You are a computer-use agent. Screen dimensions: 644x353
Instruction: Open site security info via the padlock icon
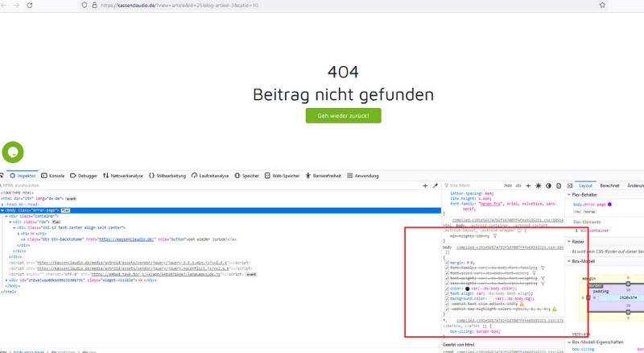click(x=94, y=6)
